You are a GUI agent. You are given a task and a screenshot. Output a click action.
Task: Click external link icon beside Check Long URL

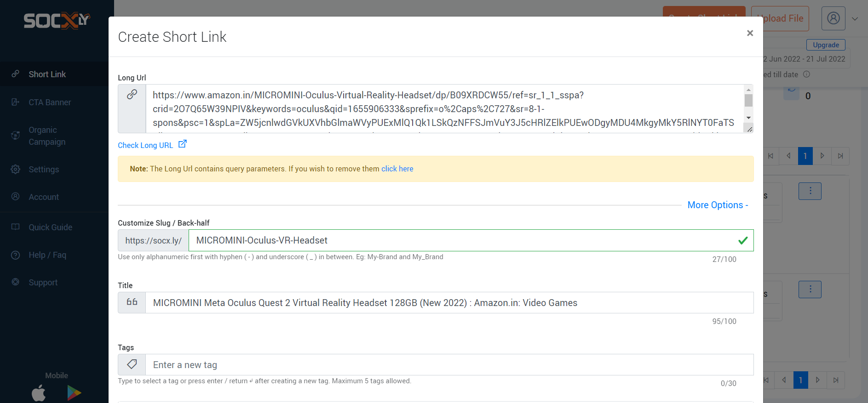[182, 144]
